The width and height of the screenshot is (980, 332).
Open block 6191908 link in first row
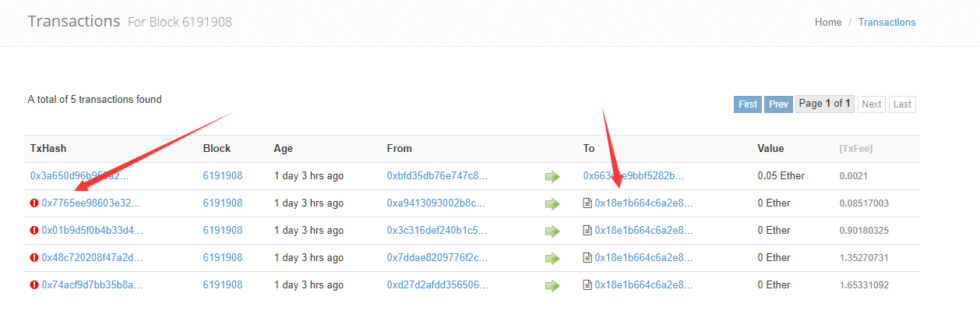223,176
